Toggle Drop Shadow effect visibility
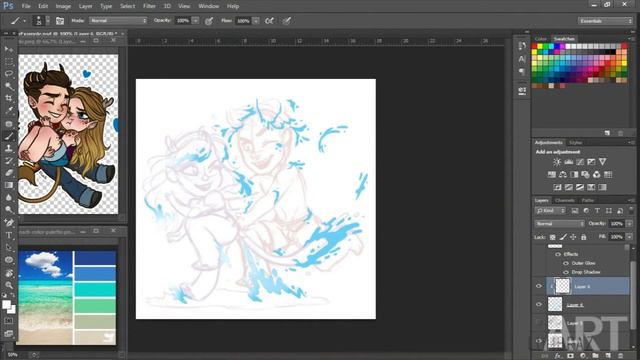The height and width of the screenshot is (360, 640). pyautogui.click(x=566, y=272)
